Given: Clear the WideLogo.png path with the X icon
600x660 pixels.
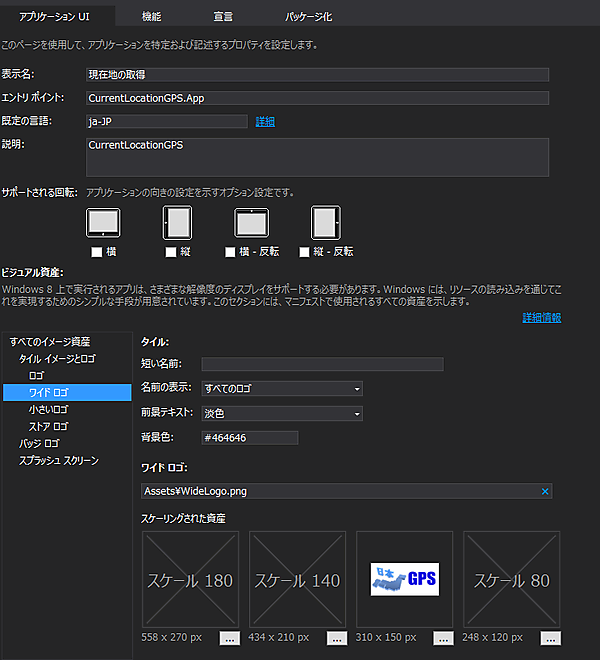Looking at the screenshot, I should click(545, 491).
